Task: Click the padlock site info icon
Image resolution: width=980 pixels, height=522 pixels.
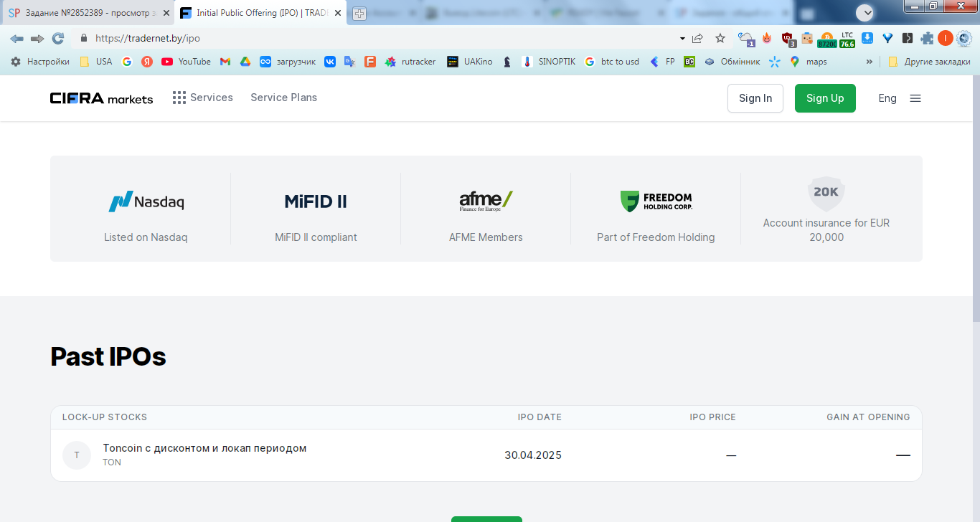Action: click(84, 38)
